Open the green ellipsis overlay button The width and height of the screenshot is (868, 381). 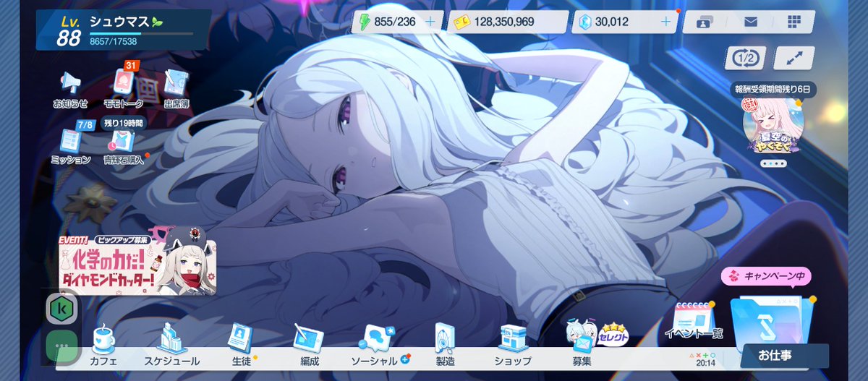click(x=62, y=346)
